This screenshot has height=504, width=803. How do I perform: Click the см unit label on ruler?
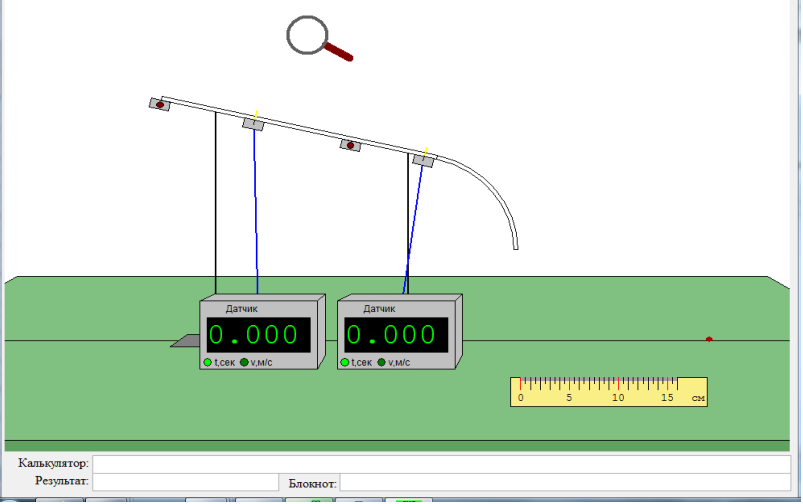(x=699, y=398)
